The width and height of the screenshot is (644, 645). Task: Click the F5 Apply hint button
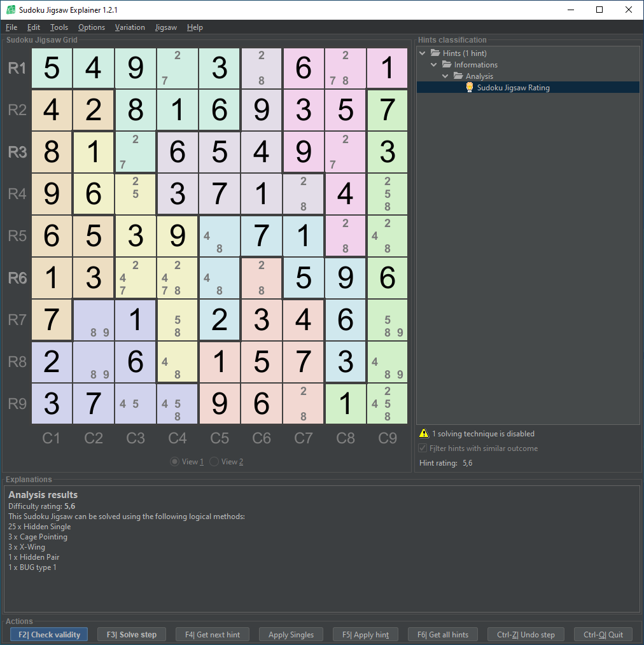tap(365, 634)
